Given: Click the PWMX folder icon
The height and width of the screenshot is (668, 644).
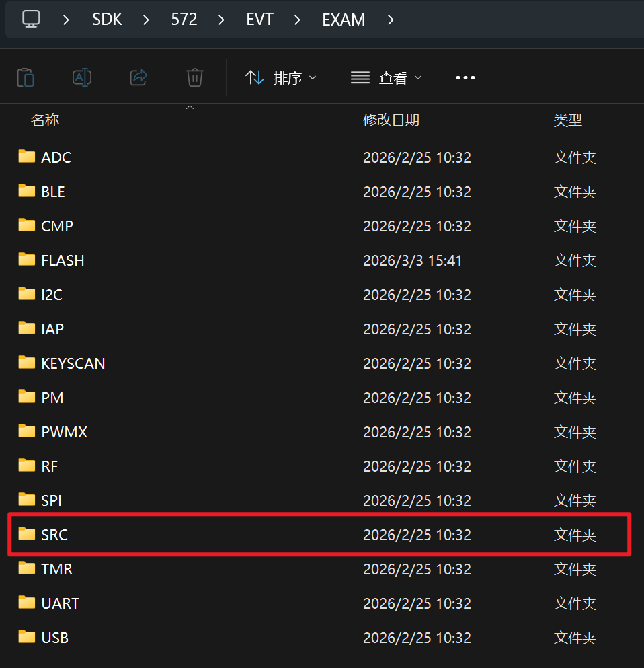Looking at the screenshot, I should coord(27,431).
